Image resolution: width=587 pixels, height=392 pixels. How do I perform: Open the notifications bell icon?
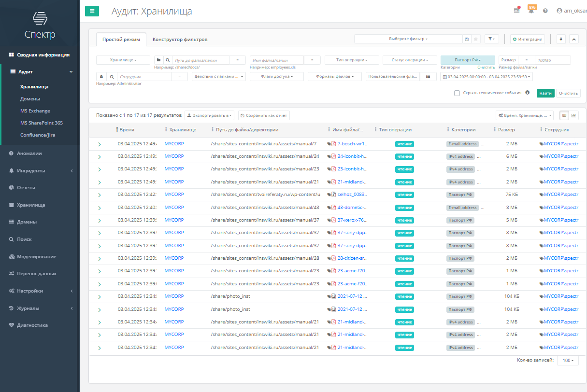click(x=531, y=11)
